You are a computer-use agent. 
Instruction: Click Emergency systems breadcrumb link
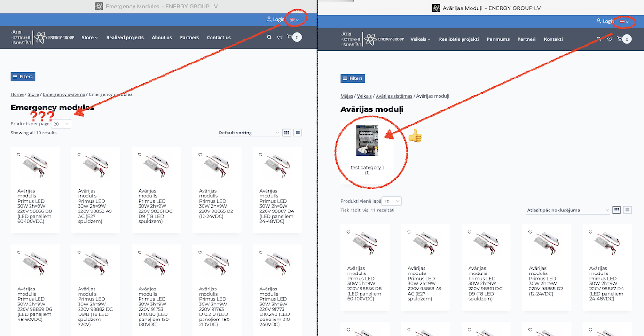[64, 94]
